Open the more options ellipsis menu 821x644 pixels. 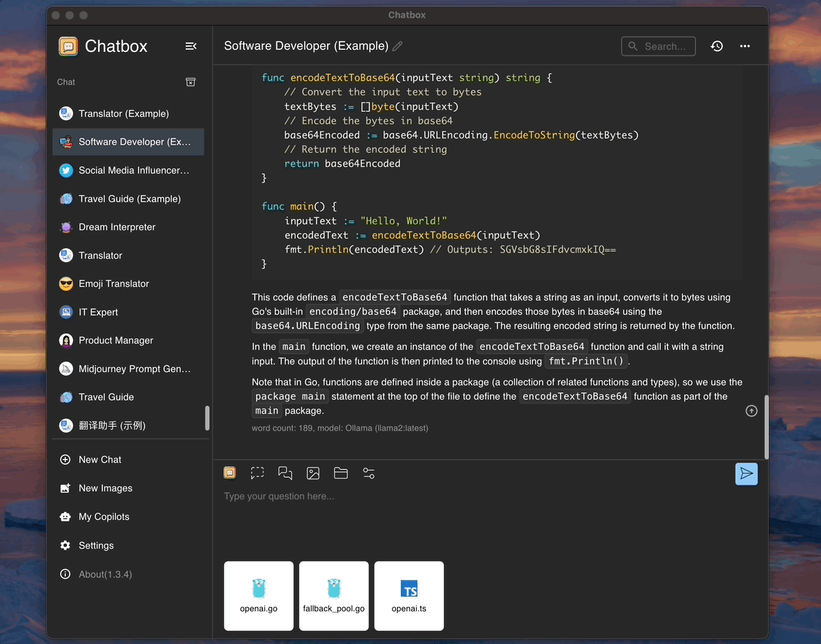tap(744, 46)
